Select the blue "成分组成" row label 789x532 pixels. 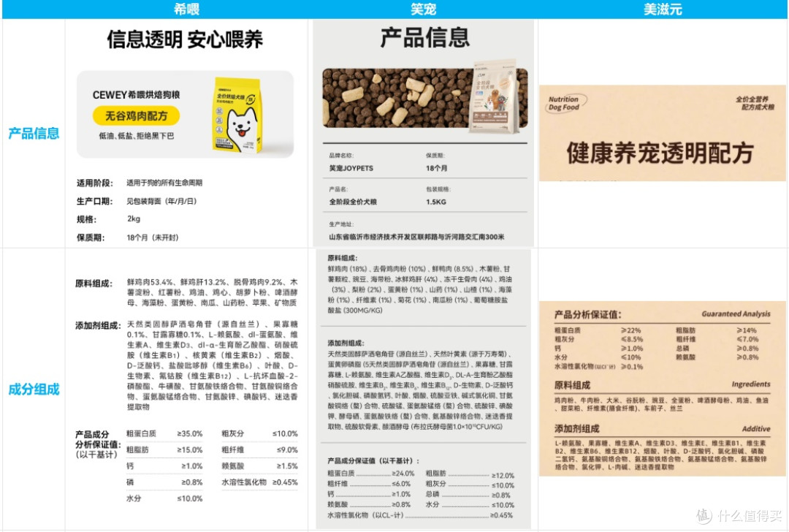[34, 389]
